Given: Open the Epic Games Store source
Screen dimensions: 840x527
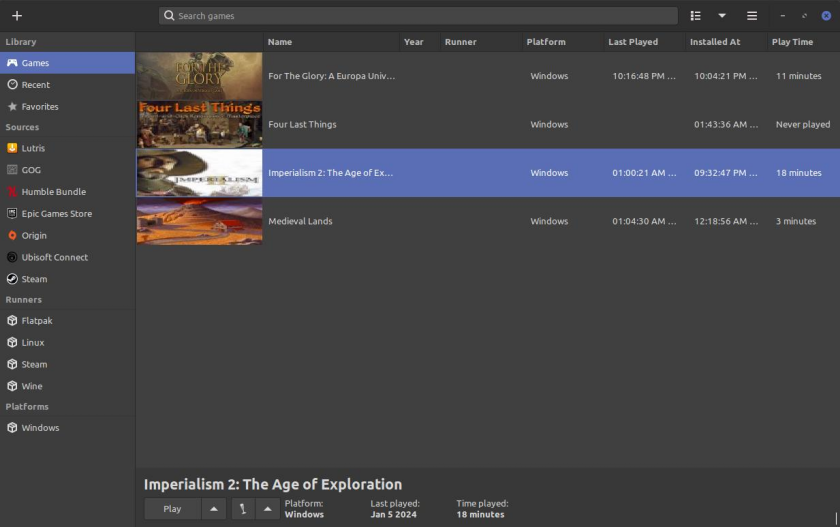Looking at the screenshot, I should 68,214.
